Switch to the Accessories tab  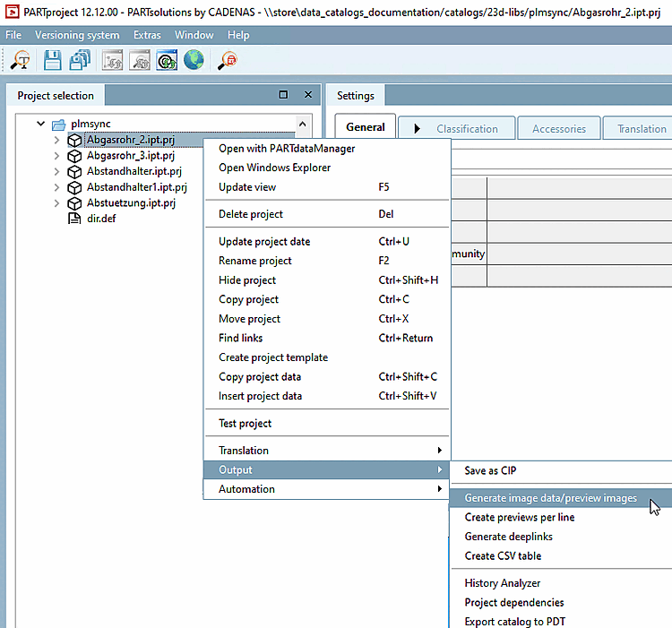click(x=559, y=128)
